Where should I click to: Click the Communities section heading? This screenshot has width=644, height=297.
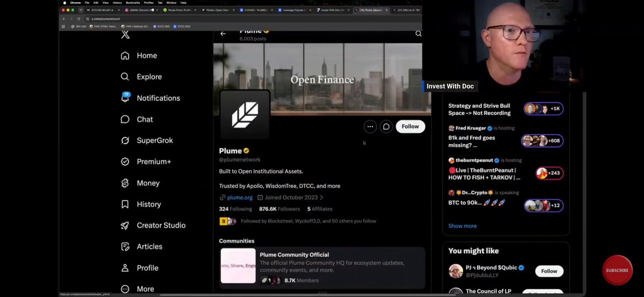237,241
